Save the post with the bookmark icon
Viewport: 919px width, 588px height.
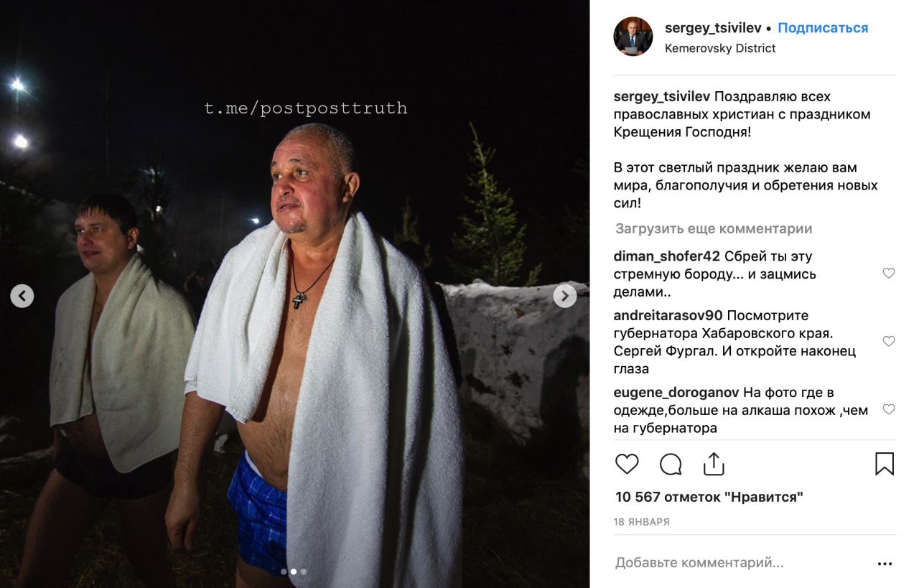click(885, 464)
